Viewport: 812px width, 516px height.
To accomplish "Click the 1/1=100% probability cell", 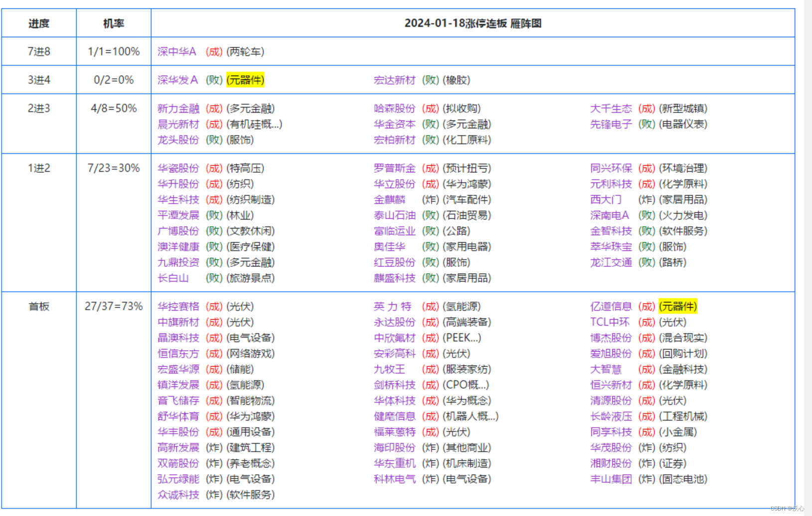I will click(114, 52).
